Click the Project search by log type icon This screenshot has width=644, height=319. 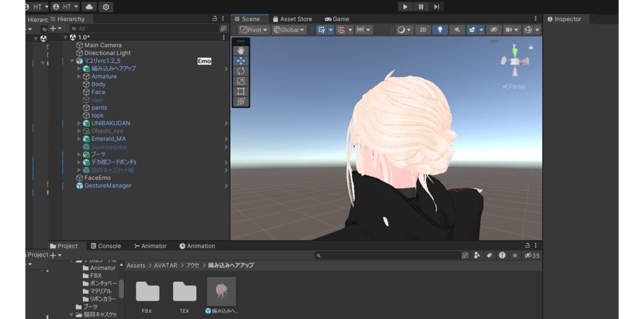[x=502, y=255]
